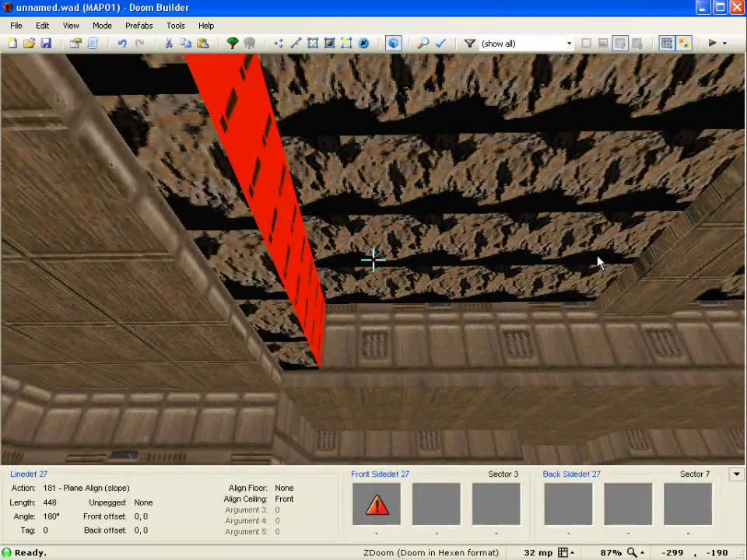Viewport: 747px width, 560px height.
Task: Click the Doom Builder title bar icon
Action: click(7, 7)
